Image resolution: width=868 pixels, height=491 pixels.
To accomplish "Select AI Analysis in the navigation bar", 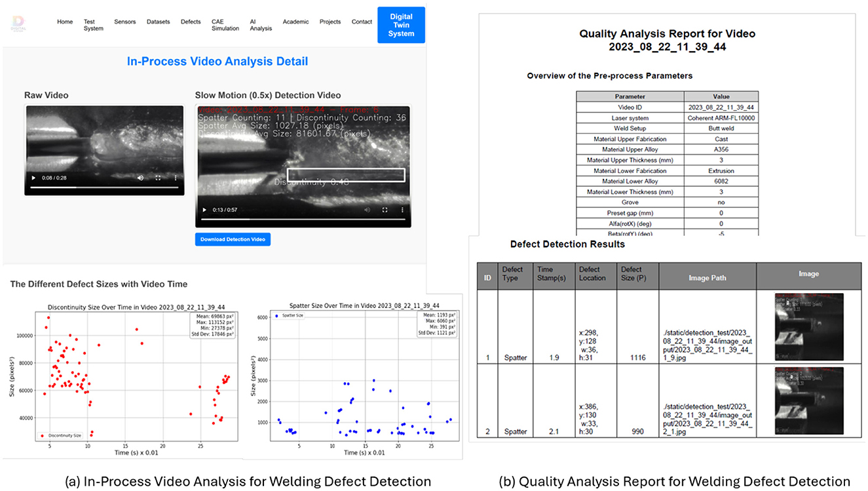I will (260, 25).
